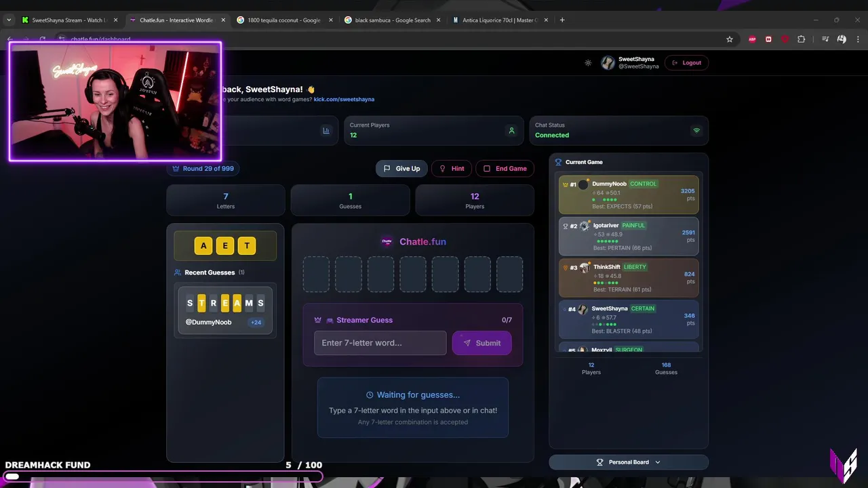Toggle the light/dark theme sun icon
Viewport: 868px width, 488px height.
588,63
